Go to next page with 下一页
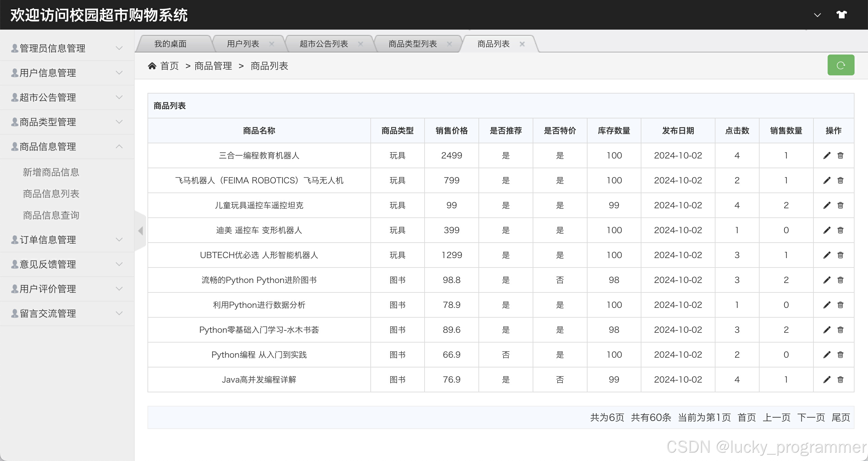Image resolution: width=868 pixels, height=461 pixels. (x=811, y=418)
